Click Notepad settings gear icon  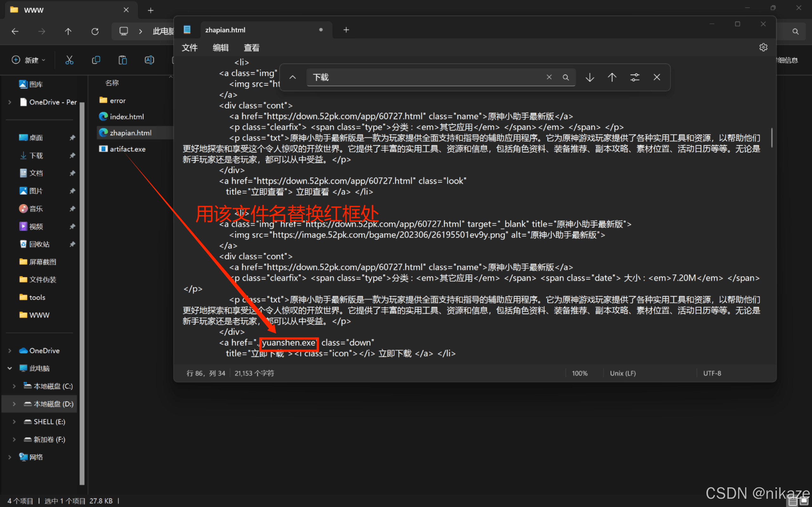[x=763, y=47]
